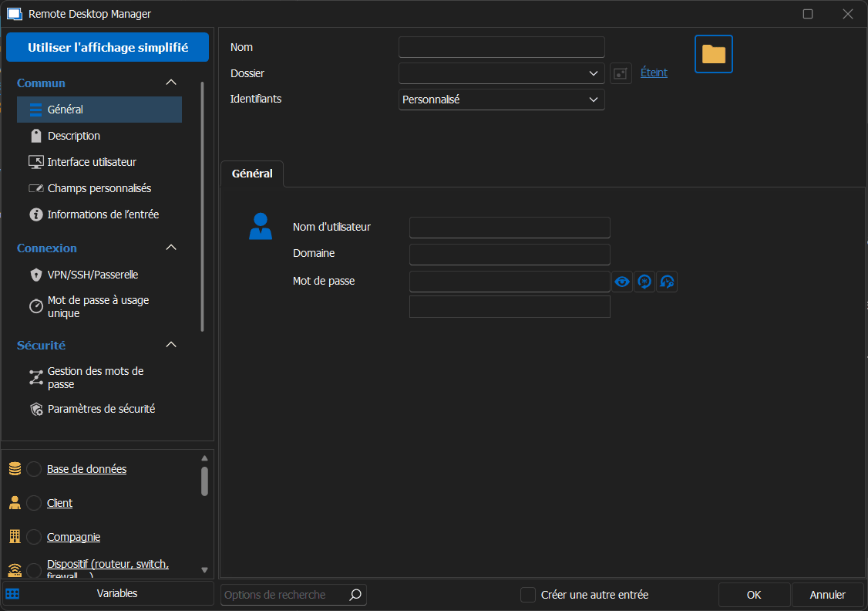
Task: Click the Nom d'utilisateur input field
Action: 509,228
